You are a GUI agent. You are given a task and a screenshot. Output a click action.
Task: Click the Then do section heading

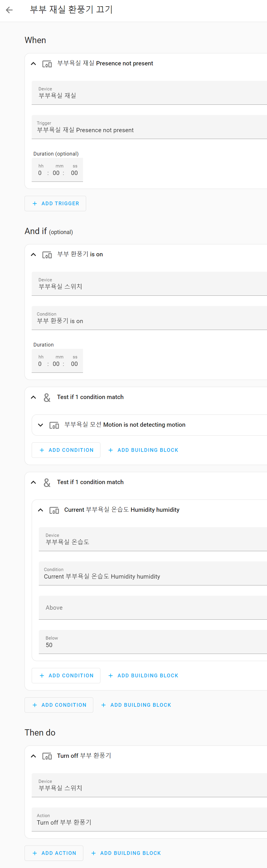(x=40, y=732)
